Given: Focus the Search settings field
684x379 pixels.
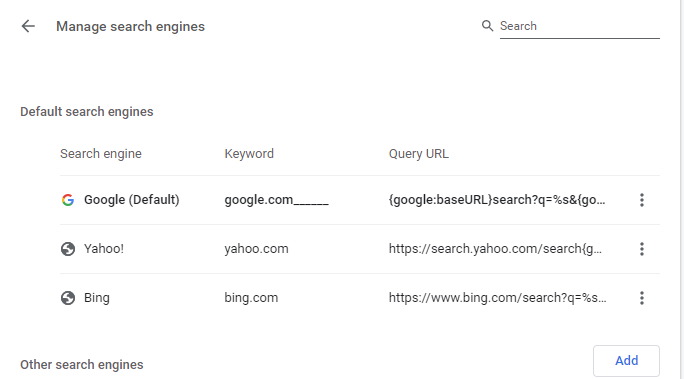Looking at the screenshot, I should pyautogui.click(x=579, y=26).
